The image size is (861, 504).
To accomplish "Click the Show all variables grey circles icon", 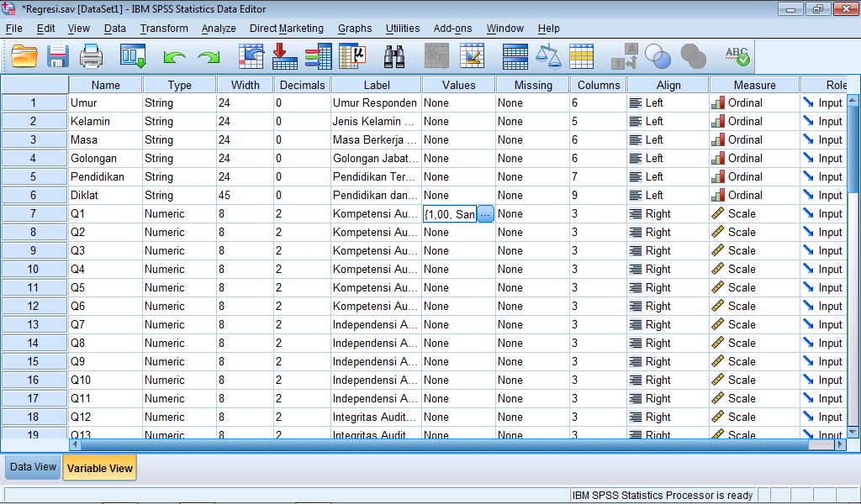I will pyautogui.click(x=693, y=56).
